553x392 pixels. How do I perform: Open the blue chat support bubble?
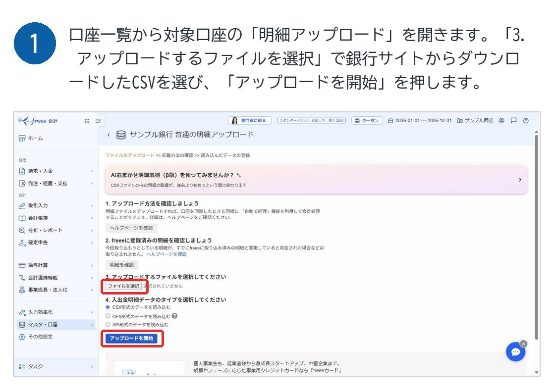pos(515,352)
